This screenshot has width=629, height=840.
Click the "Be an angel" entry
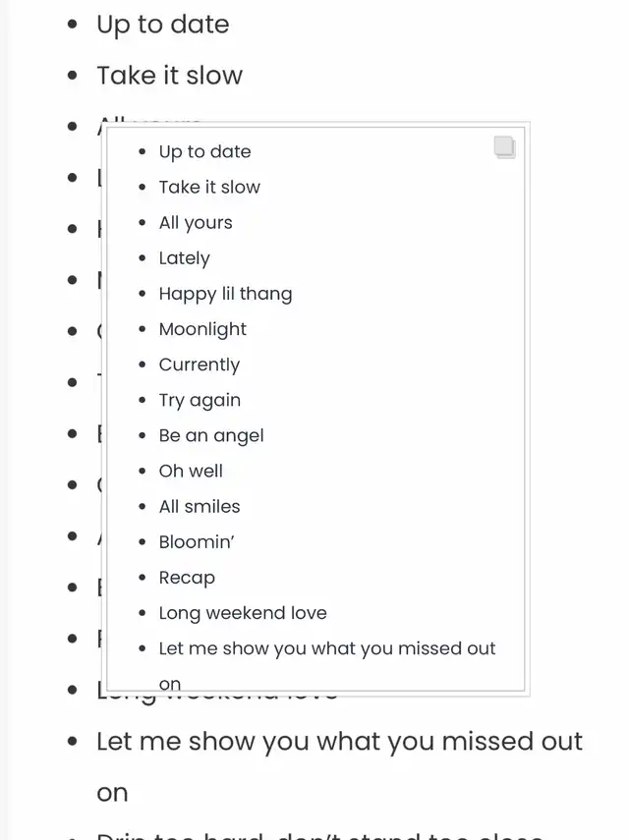pyautogui.click(x=211, y=435)
